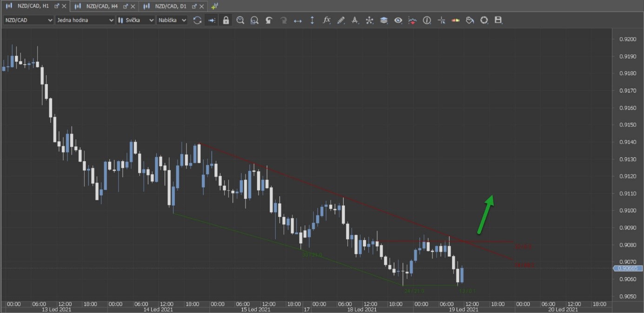Click the refresh/reload chart icon
Viewport: 644px width, 313px height.
click(x=198, y=20)
